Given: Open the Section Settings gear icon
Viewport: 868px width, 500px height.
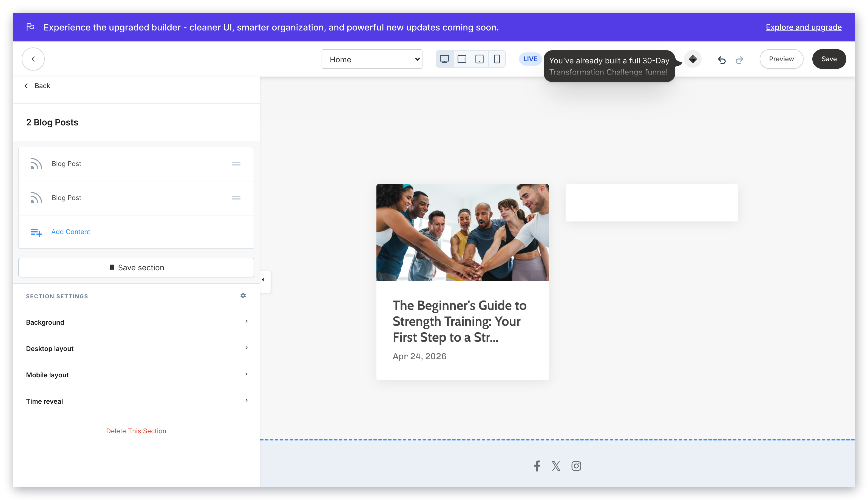Looking at the screenshot, I should [243, 296].
